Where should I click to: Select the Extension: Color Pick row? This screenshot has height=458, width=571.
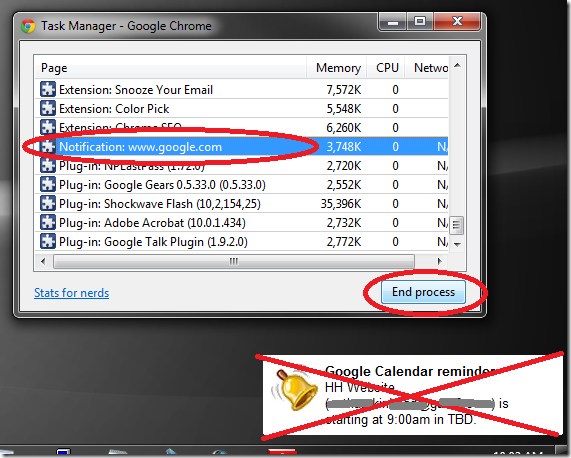click(x=241, y=108)
